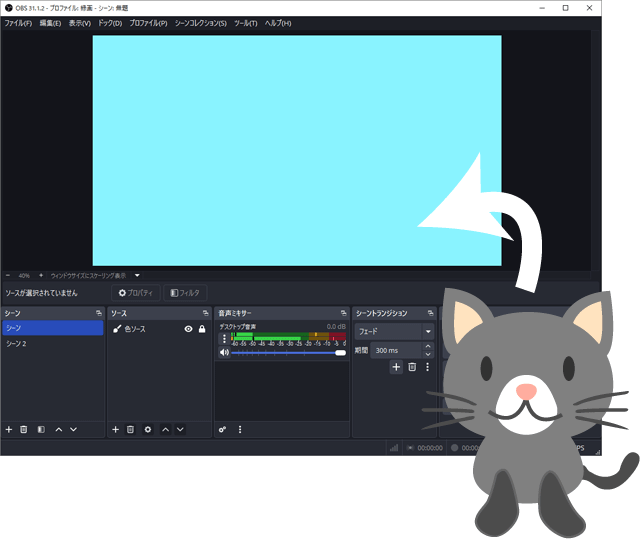The image size is (640, 539).
Task: Pop out the ソース dock panel
Action: 205,313
